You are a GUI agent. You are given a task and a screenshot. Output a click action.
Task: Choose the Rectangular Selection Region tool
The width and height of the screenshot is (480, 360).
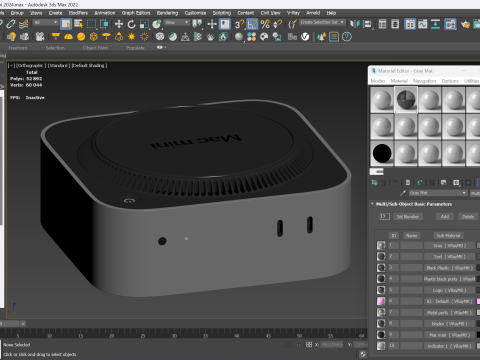coord(91,24)
